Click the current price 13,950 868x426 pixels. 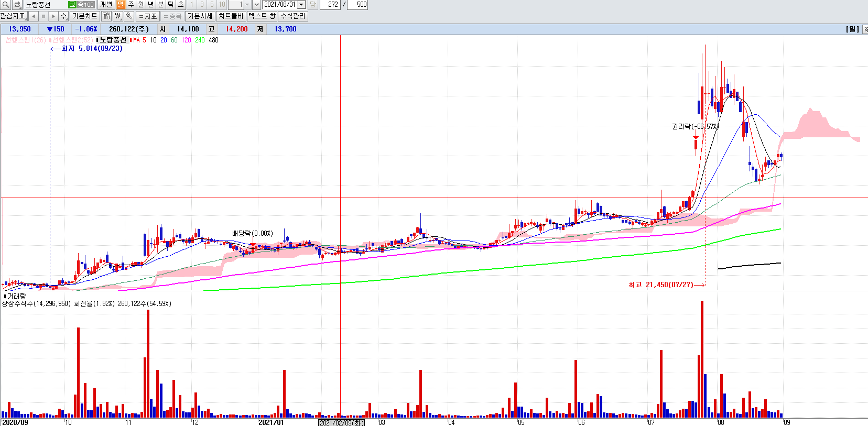(x=20, y=29)
